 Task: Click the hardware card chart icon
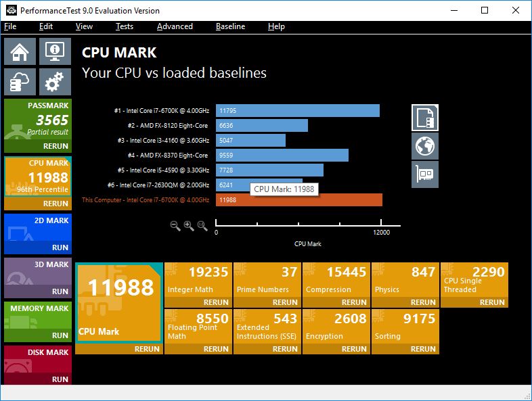[425, 174]
